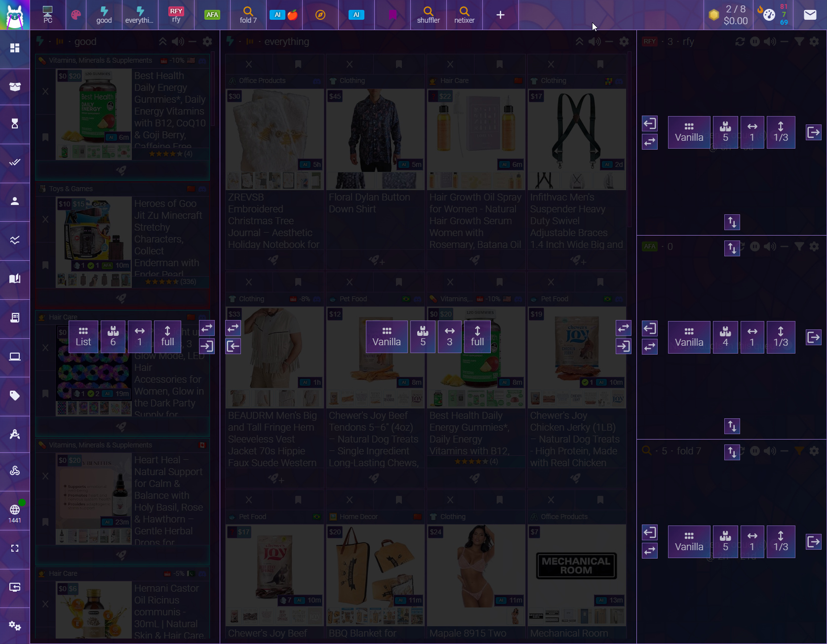Open the Vanilla layout selector in AFA panel
Image resolution: width=827 pixels, height=644 pixels.
coord(689,337)
